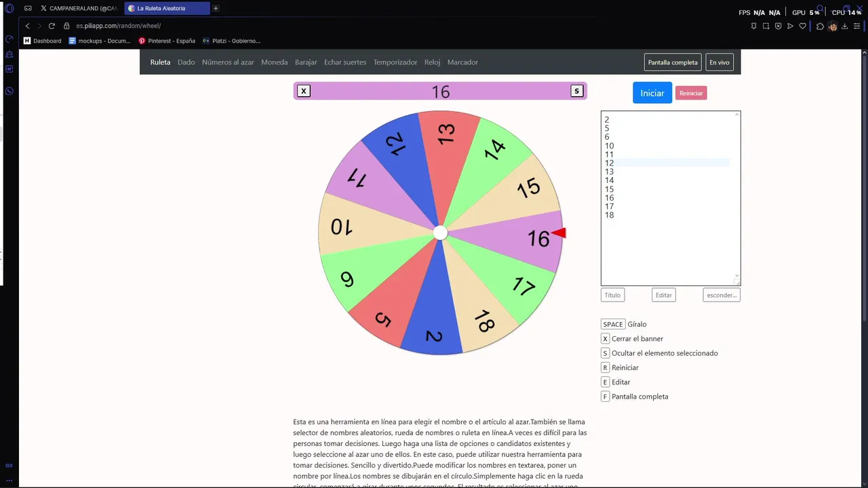The width and height of the screenshot is (868, 488).
Task: Open the Temporizador nav item
Action: point(395,62)
